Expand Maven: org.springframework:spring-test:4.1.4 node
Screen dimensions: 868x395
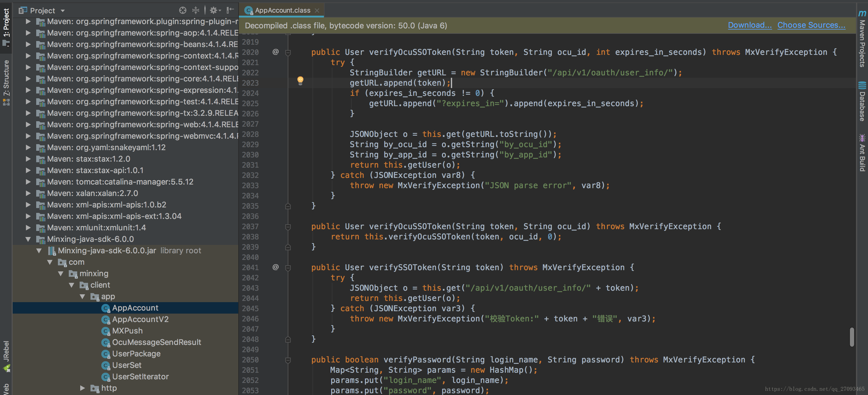click(x=28, y=102)
